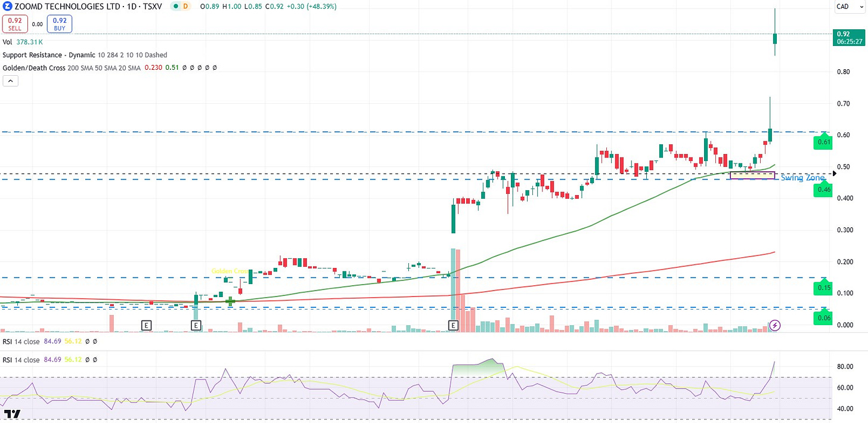Click the 0.00 spread value

37,24
